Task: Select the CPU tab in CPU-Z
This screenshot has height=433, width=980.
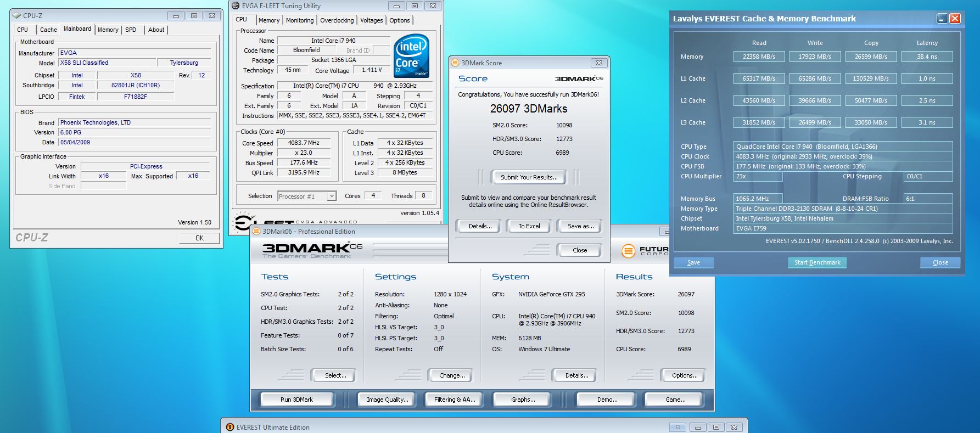Action: pyautogui.click(x=23, y=30)
